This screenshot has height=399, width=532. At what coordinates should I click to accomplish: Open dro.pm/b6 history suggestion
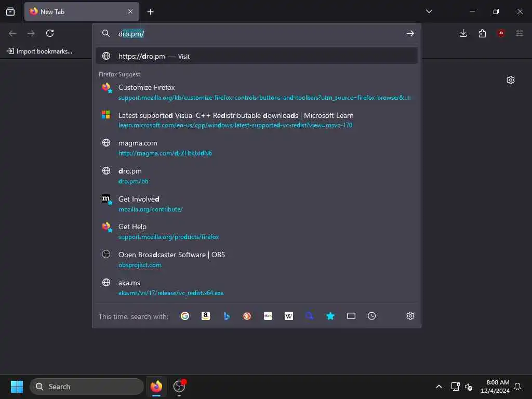[257, 176]
